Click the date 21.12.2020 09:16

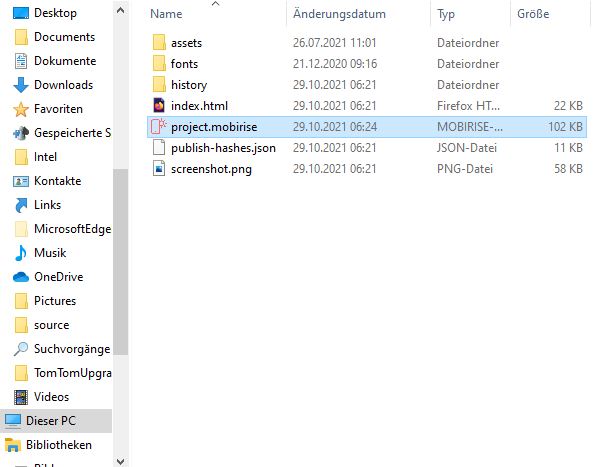335,64
